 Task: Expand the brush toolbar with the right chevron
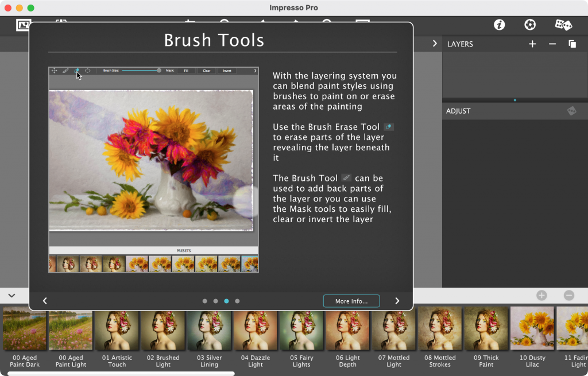(x=256, y=71)
